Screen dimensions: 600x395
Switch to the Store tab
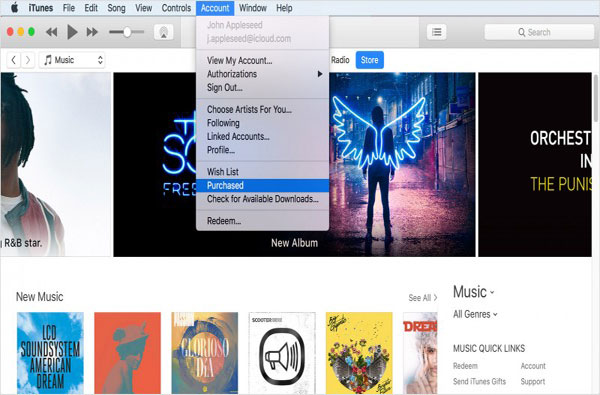pos(370,60)
